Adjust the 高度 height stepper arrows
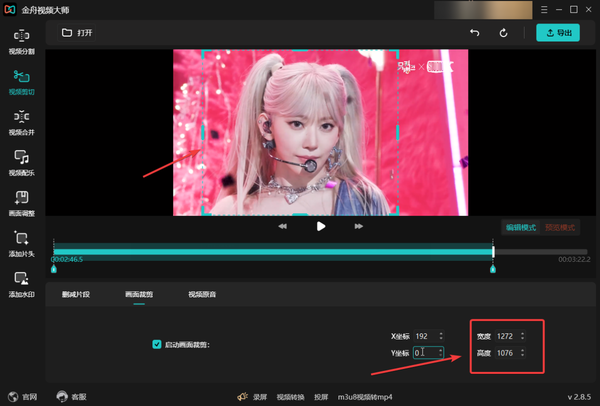This screenshot has width=600, height=406. [x=521, y=353]
